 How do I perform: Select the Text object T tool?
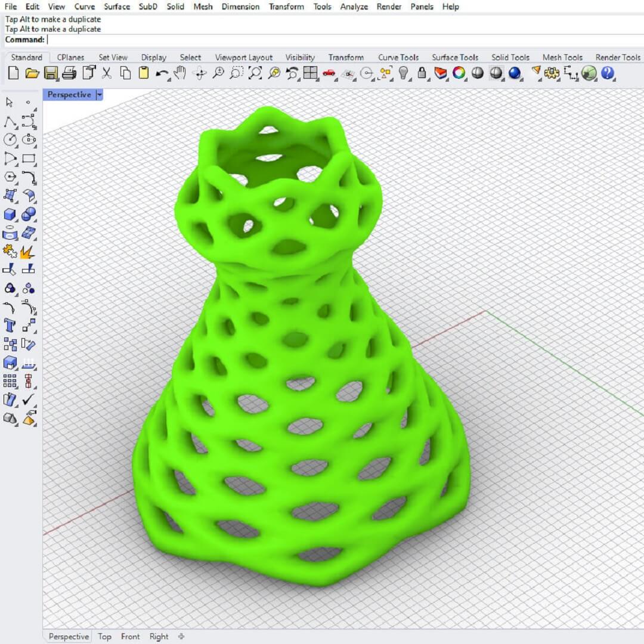tap(10, 326)
